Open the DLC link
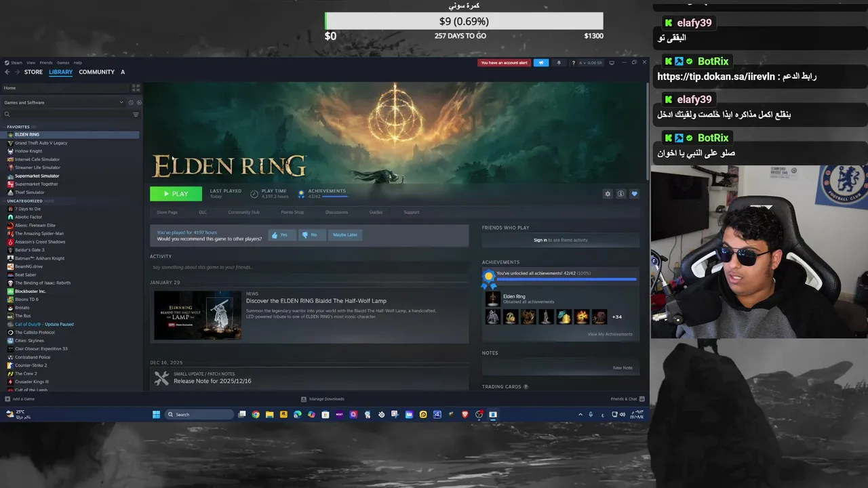This screenshot has height=488, width=868. [203, 212]
